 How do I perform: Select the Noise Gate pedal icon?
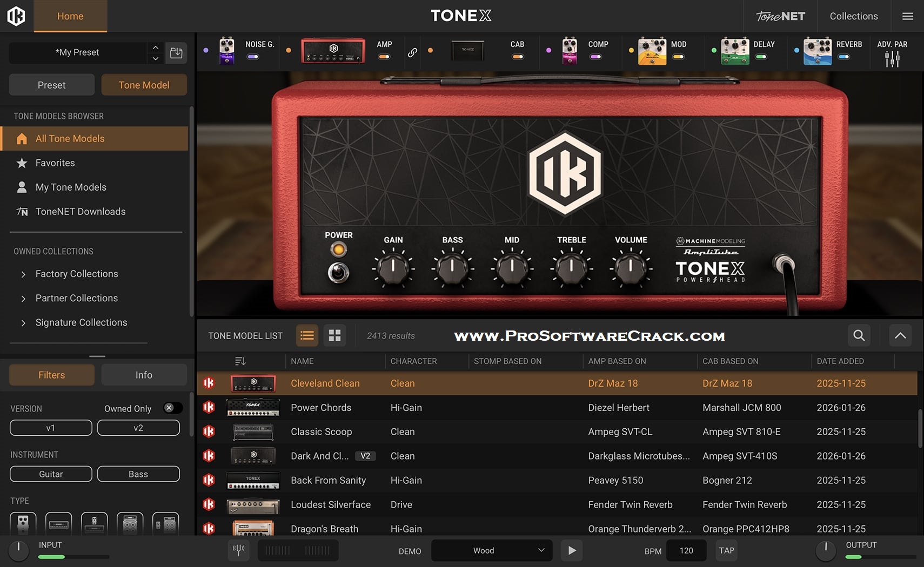227,51
